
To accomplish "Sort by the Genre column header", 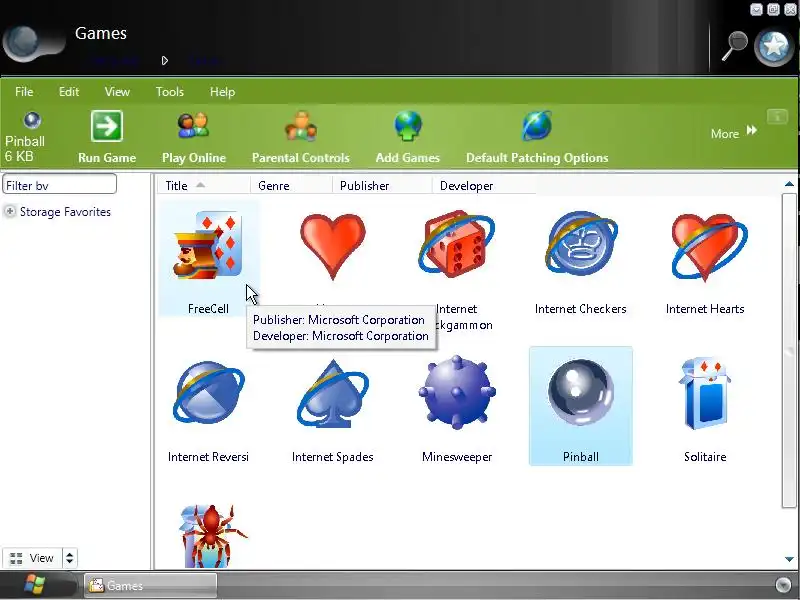I will click(291, 186).
